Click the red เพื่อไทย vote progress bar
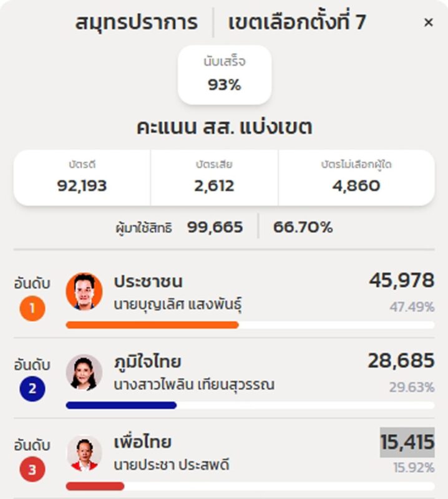Viewport: 448px width, 499px height. pos(95,486)
